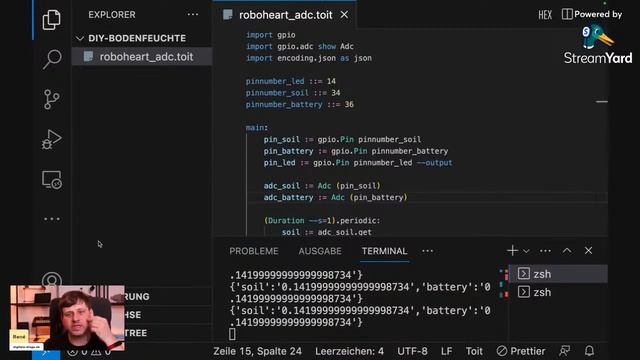The height and width of the screenshot is (360, 640).
Task: Show more panel tabs
Action: (427, 251)
